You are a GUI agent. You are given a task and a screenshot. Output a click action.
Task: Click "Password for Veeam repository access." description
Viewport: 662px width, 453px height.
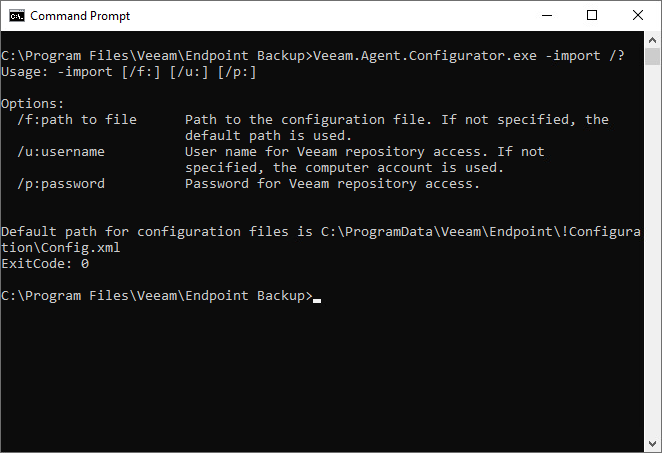332,184
